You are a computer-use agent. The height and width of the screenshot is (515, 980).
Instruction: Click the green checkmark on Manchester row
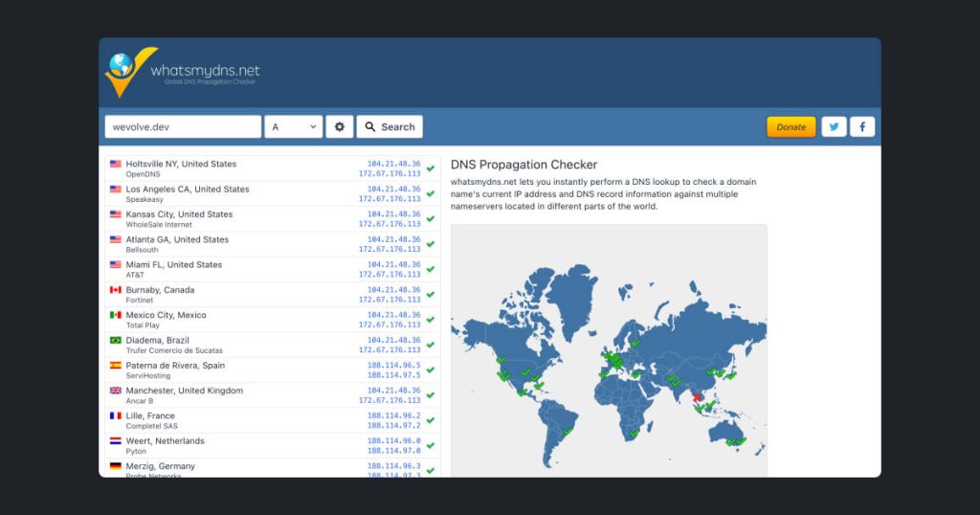pos(431,395)
